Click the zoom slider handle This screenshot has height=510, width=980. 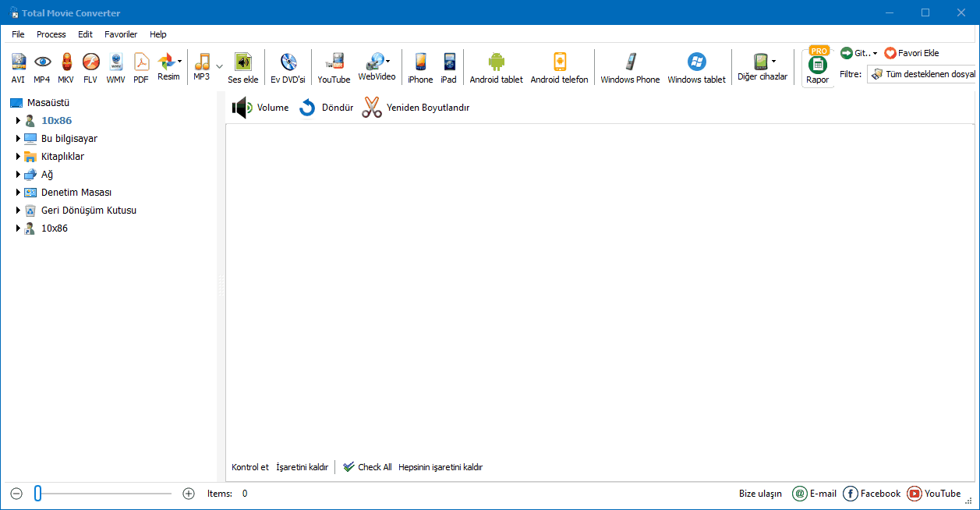[x=37, y=493]
